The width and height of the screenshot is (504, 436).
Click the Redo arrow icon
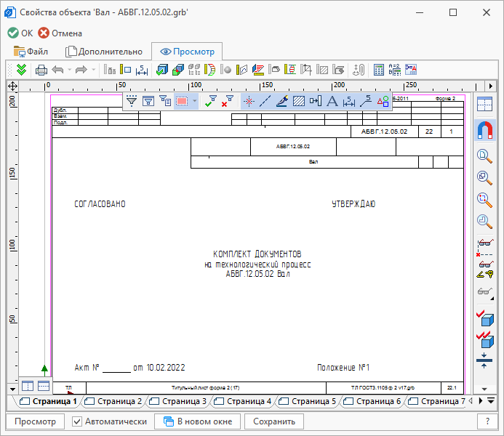click(x=81, y=70)
